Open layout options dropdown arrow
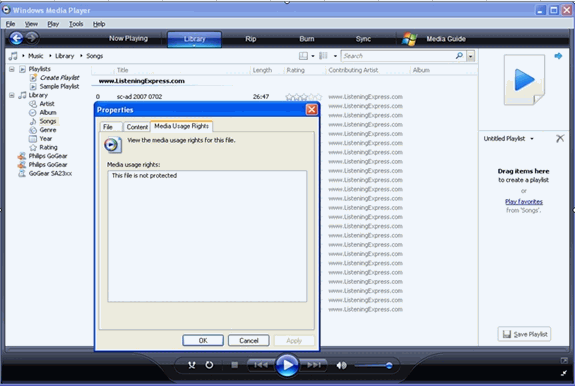This screenshot has height=386, width=575. [313, 56]
